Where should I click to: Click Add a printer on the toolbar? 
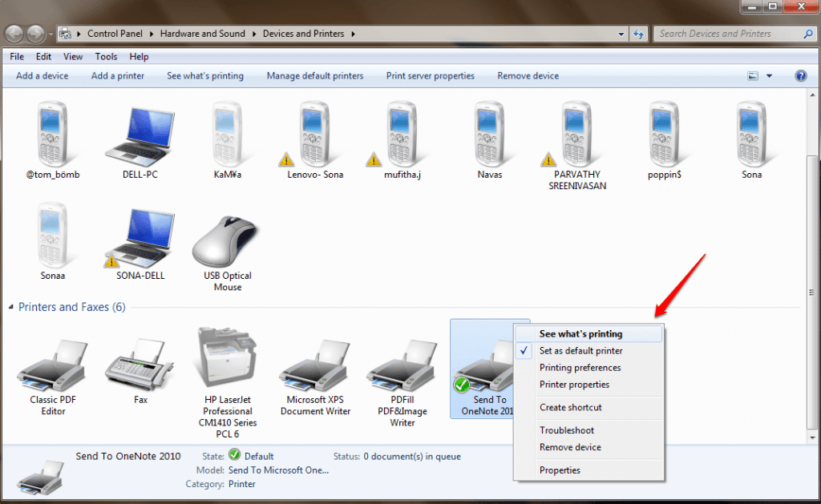118,75
